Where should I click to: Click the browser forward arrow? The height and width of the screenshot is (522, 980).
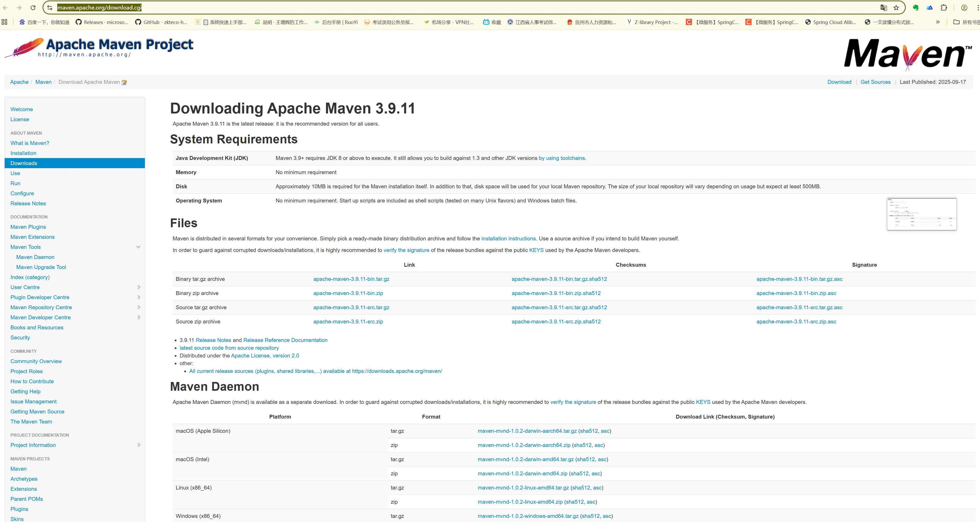19,8
